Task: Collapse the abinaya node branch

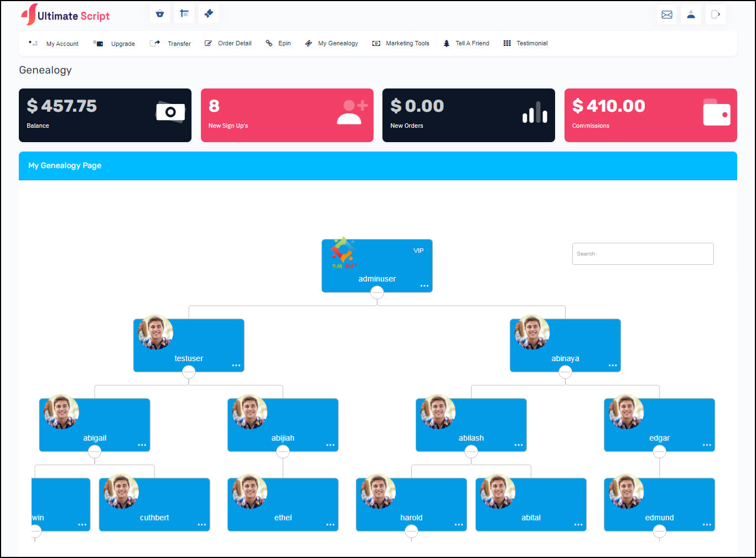Action: [x=565, y=372]
